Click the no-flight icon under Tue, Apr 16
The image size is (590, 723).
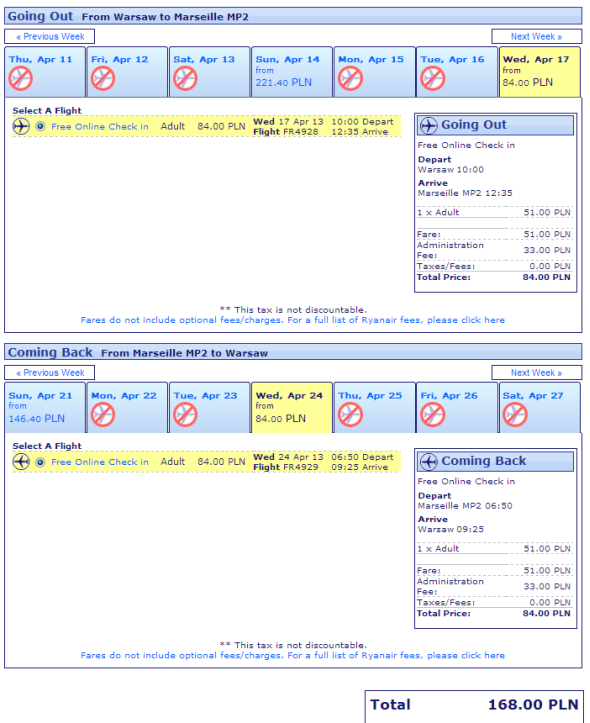click(x=432, y=78)
